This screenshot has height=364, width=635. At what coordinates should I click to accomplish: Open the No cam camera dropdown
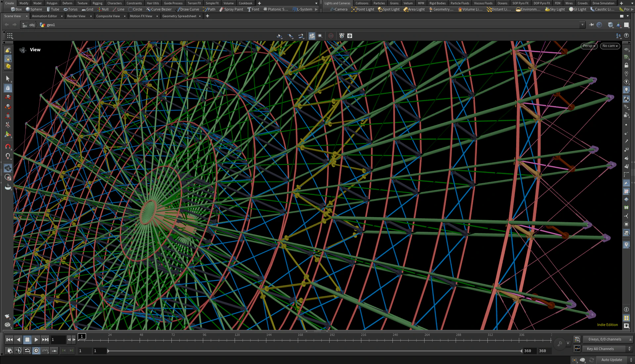pyautogui.click(x=610, y=46)
